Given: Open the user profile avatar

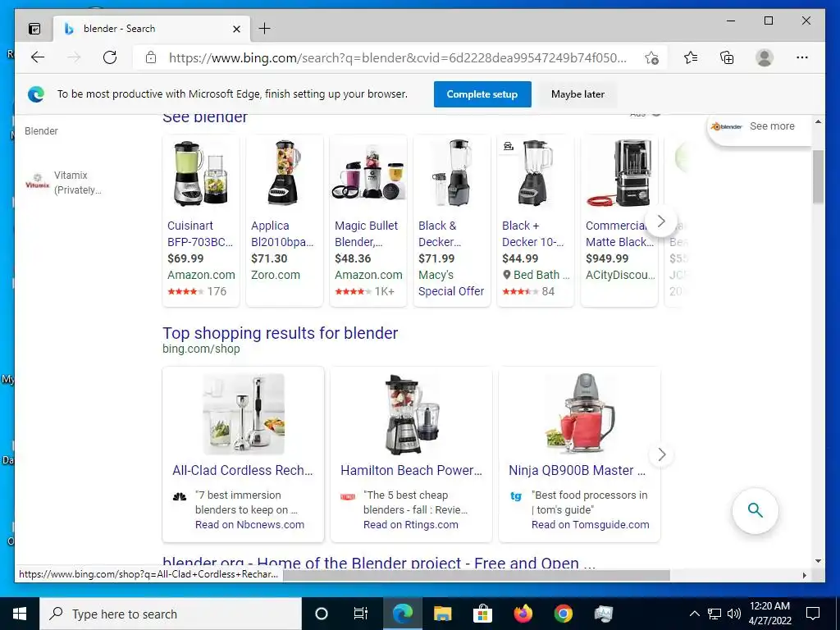Looking at the screenshot, I should [x=765, y=57].
